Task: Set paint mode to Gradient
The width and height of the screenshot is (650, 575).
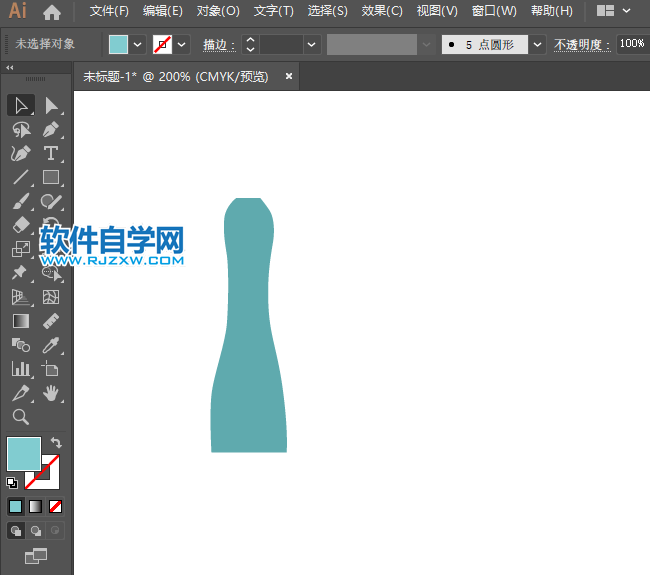Action: tap(35, 506)
